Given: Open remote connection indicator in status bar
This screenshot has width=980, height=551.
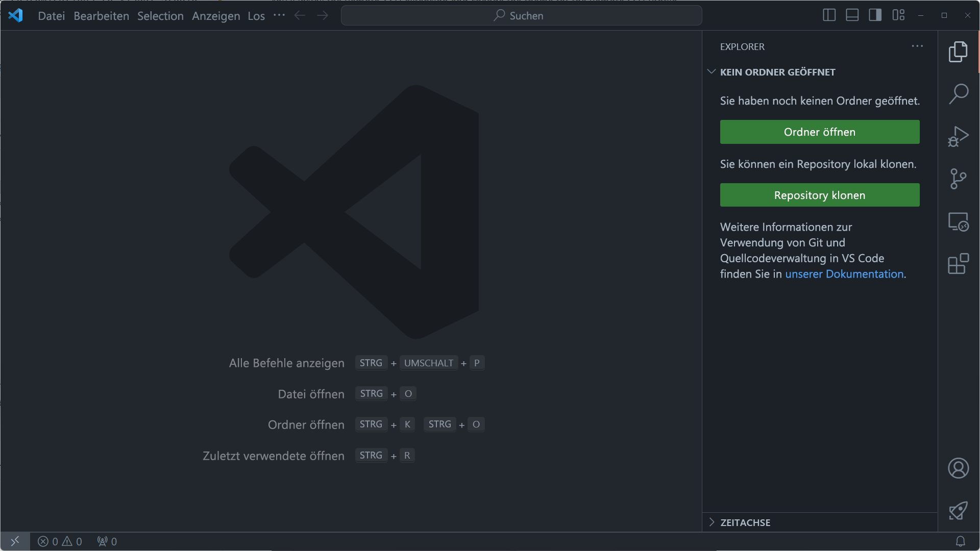Looking at the screenshot, I should click(15, 541).
